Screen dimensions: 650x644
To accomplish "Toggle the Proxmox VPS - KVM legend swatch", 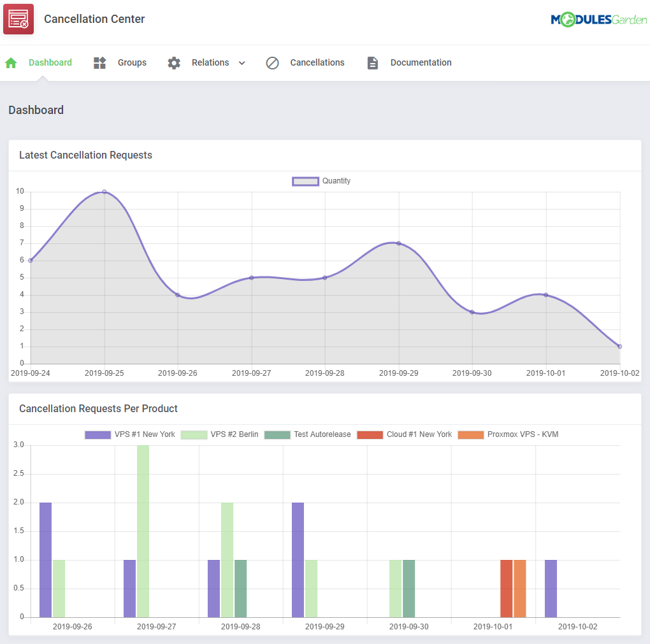I will (471, 434).
